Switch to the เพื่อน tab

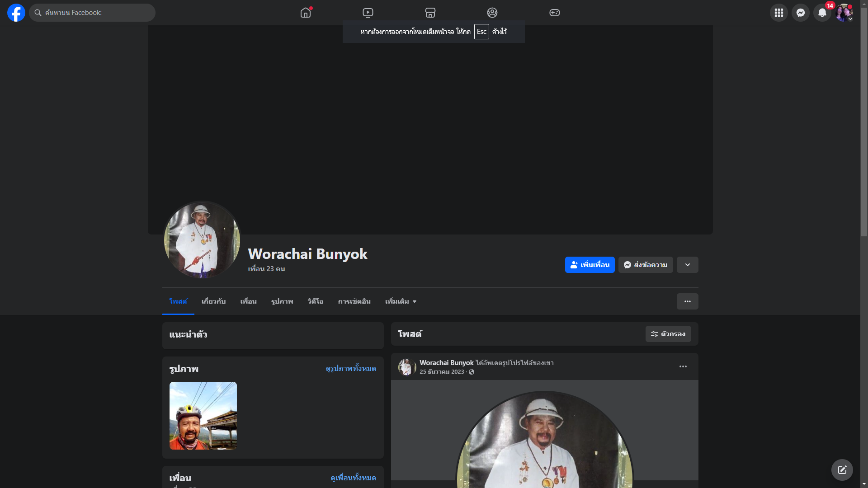[x=248, y=301]
